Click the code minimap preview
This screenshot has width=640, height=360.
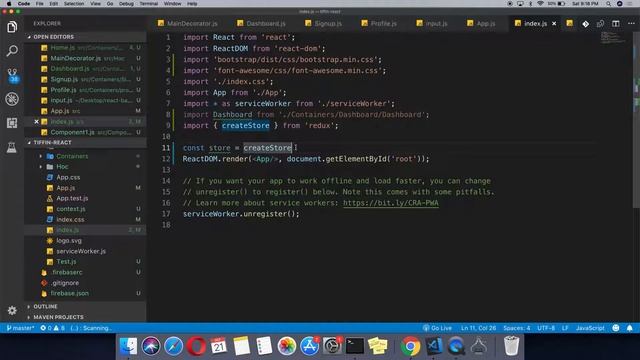tap(612, 38)
